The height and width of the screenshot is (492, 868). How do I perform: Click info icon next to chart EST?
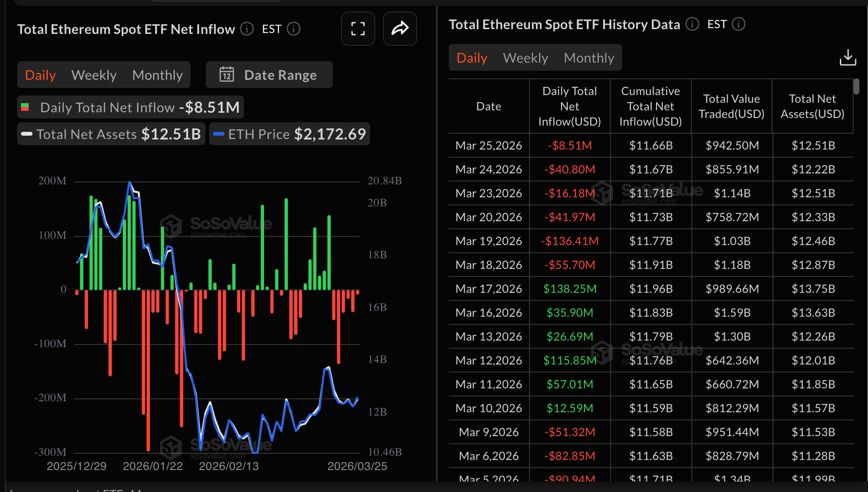click(294, 29)
